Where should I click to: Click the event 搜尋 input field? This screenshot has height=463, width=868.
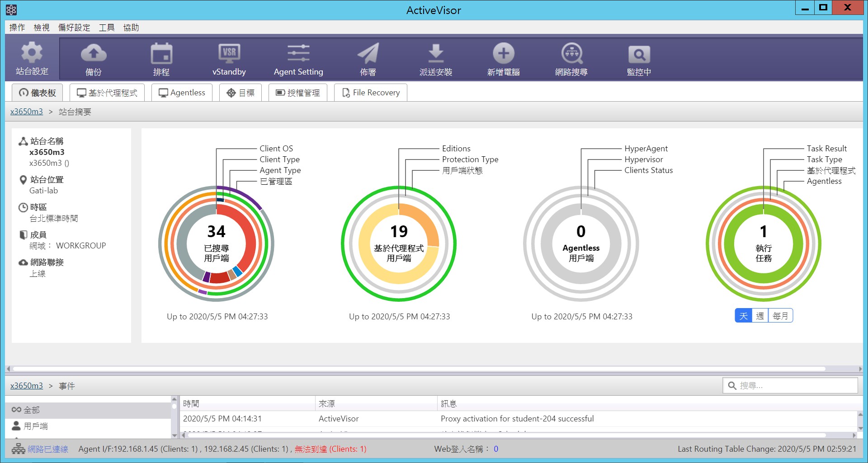(790, 385)
